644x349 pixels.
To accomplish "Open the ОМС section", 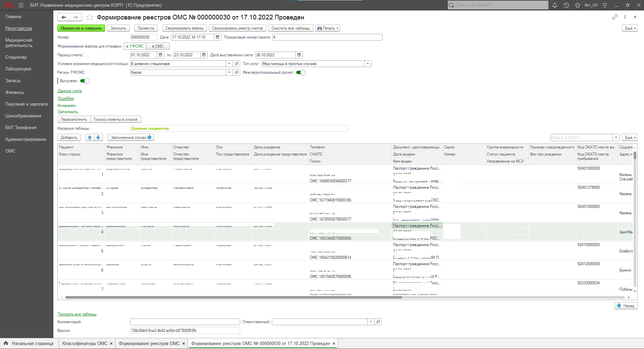I will pyautogui.click(x=10, y=151).
